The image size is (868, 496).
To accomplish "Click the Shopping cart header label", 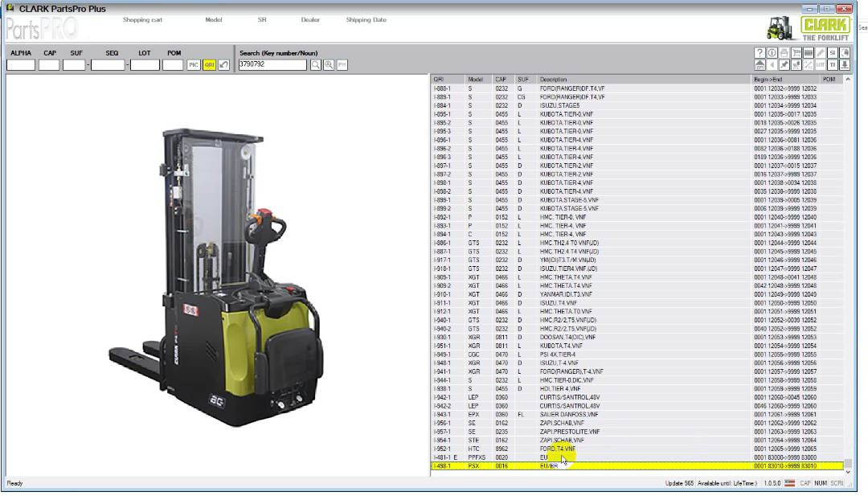I will (x=142, y=19).
